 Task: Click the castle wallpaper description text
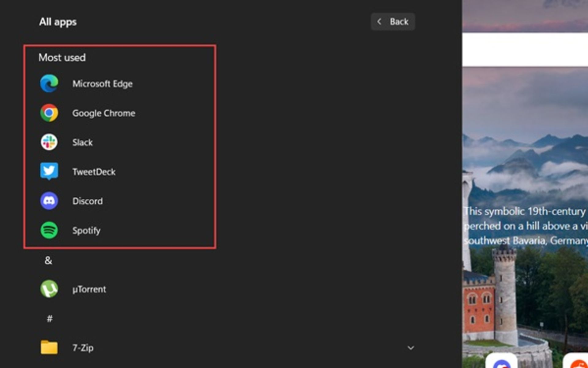525,226
